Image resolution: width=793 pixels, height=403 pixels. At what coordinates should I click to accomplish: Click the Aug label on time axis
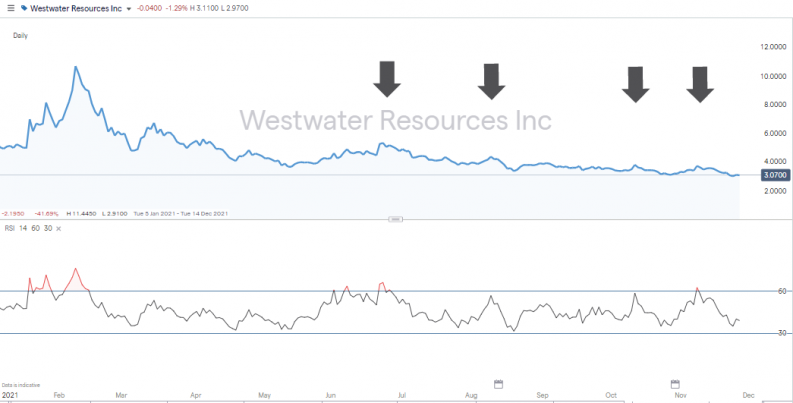pos(470,395)
